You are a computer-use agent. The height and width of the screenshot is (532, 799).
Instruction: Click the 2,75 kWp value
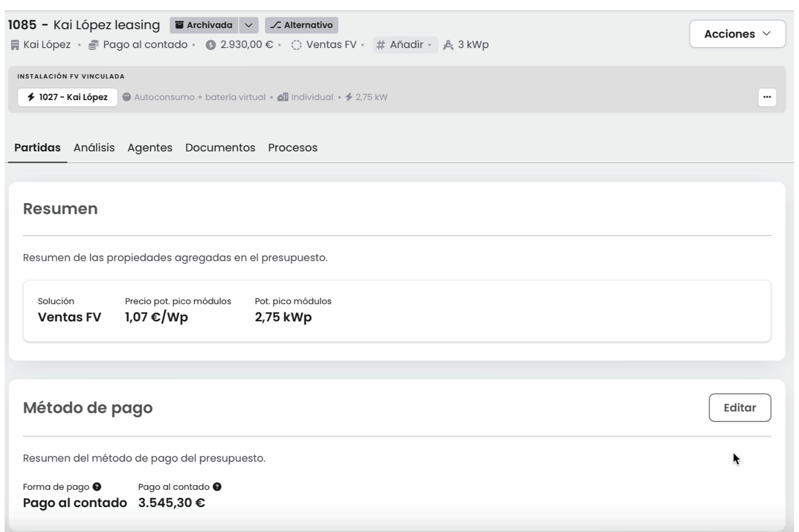[x=283, y=317]
